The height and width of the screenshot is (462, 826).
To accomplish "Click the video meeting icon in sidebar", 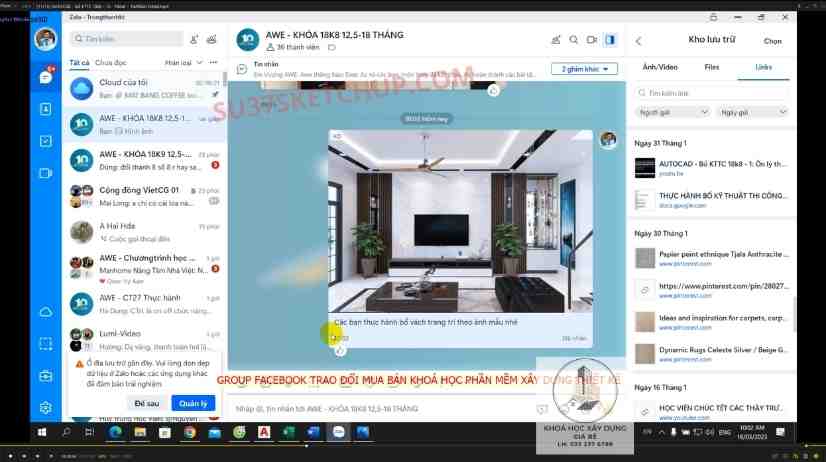I will (x=46, y=173).
